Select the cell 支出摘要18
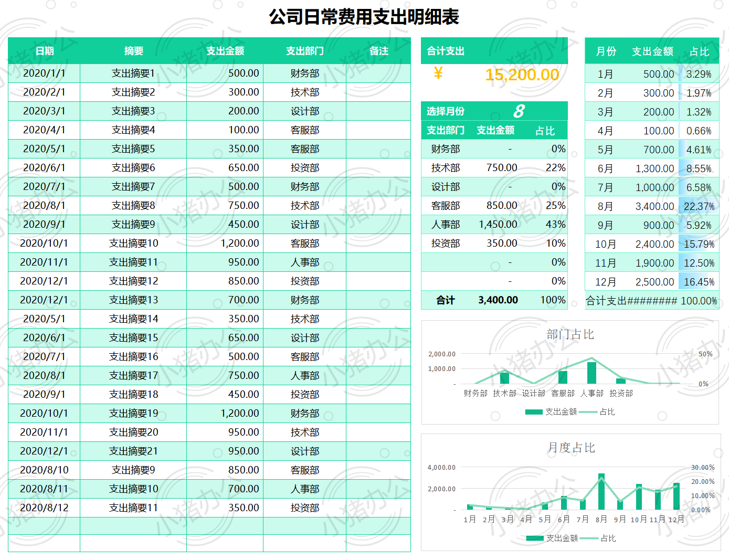 (x=133, y=394)
